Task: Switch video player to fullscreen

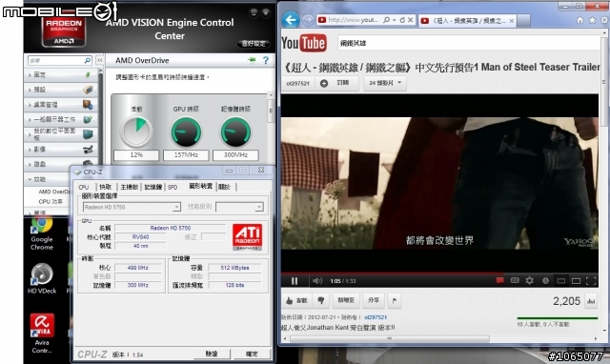Action: tap(591, 281)
